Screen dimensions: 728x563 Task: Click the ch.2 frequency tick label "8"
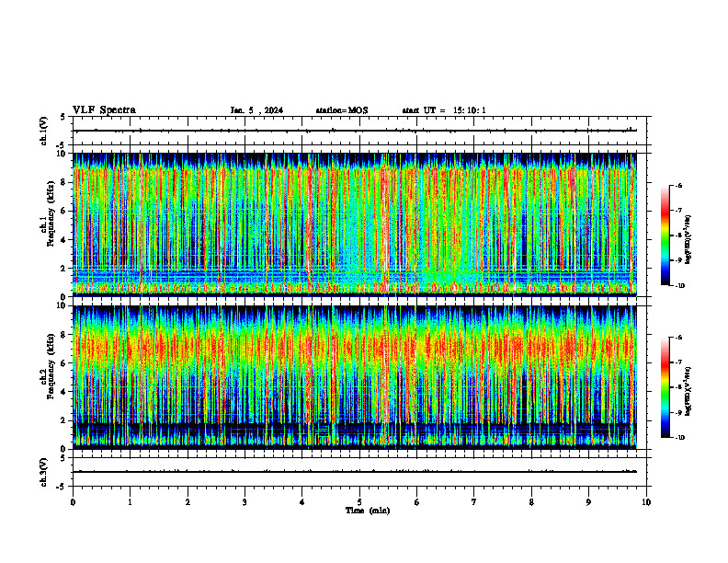click(x=64, y=335)
